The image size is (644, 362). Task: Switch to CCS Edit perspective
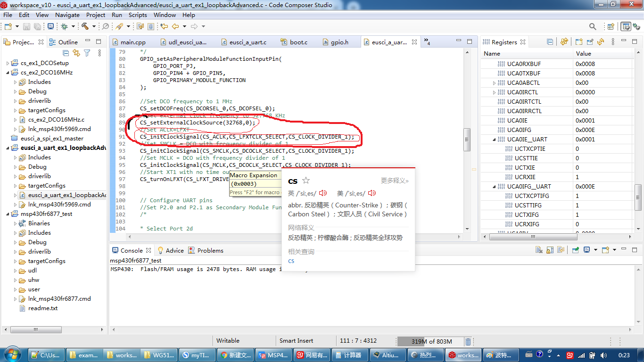coord(626,27)
